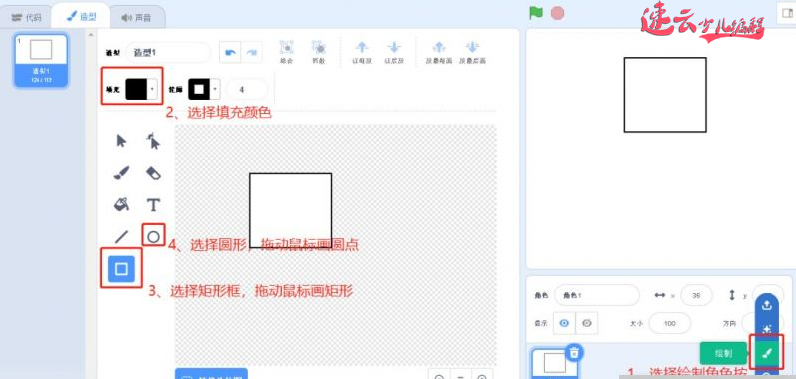Choose the text tool

coord(153,205)
